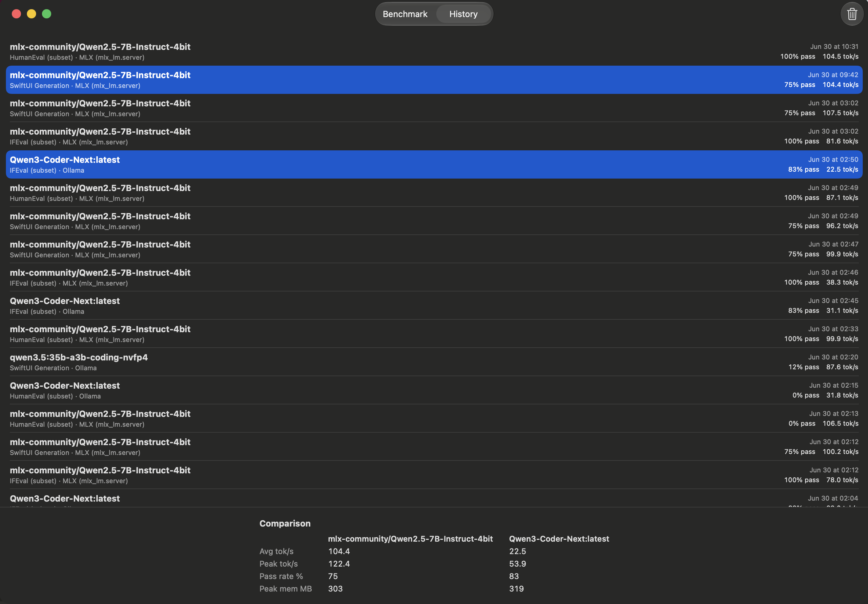Viewport: 868px width, 604px height.
Task: Select the HumanEval run at 02:33
Action: tap(434, 334)
